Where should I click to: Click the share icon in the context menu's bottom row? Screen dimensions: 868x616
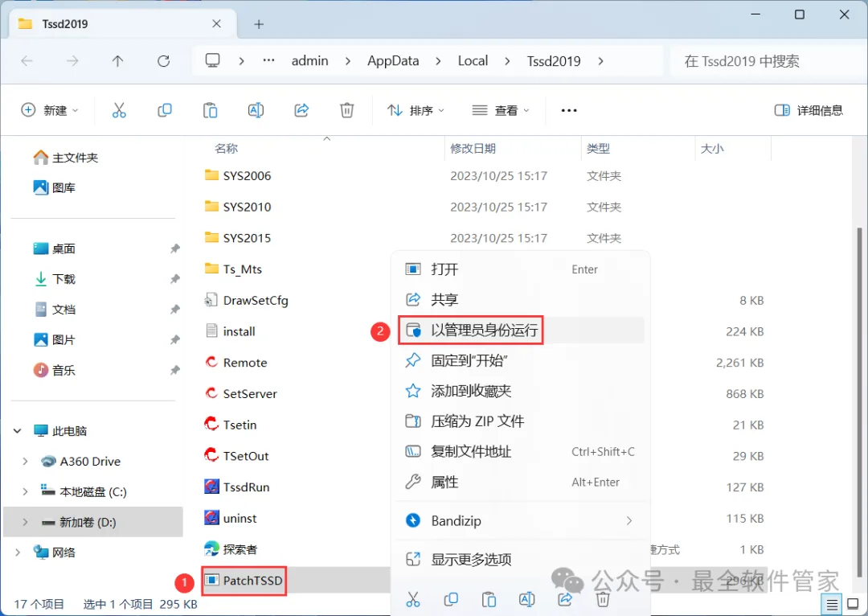(565, 599)
